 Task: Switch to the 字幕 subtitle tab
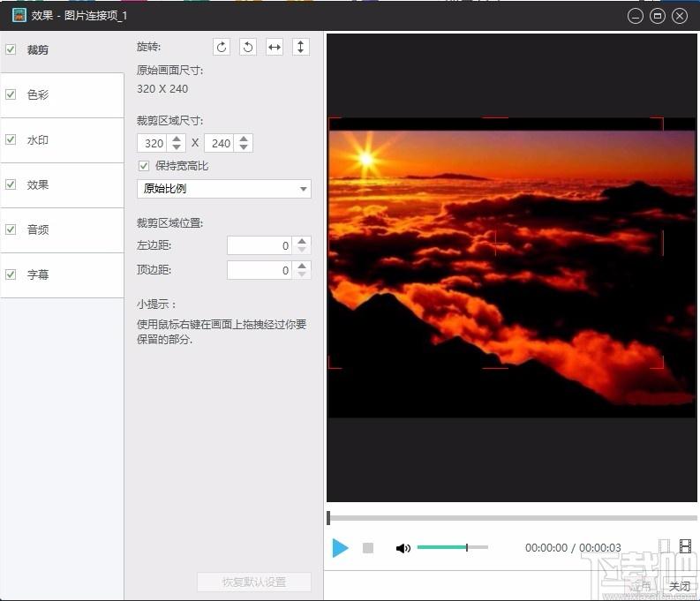click(62, 274)
